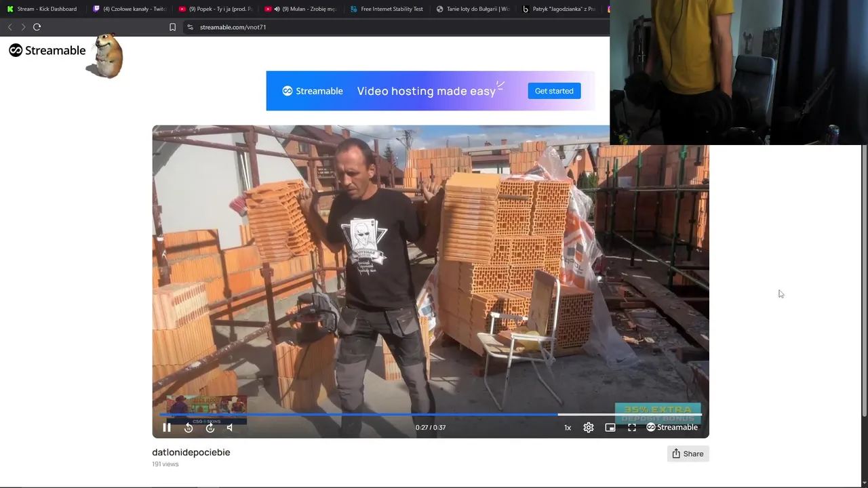868x488 pixels.
Task: Click the browser back arrow
Action: [9, 27]
